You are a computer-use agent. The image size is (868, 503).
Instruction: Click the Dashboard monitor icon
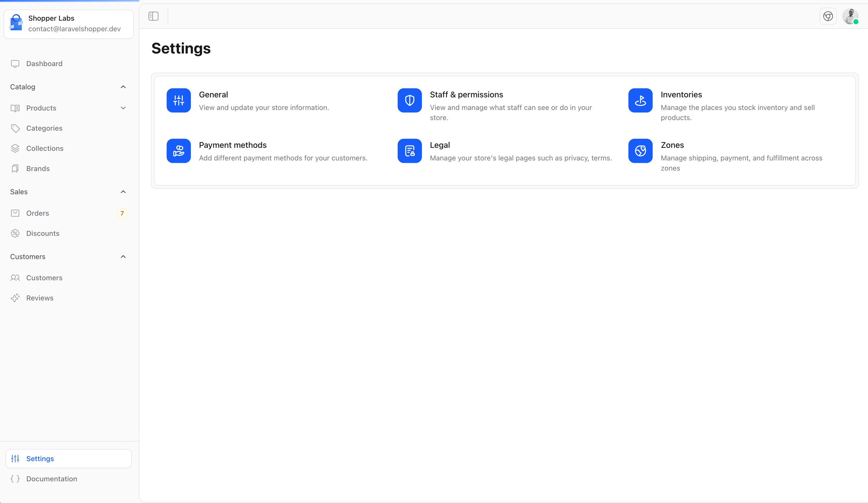15,64
